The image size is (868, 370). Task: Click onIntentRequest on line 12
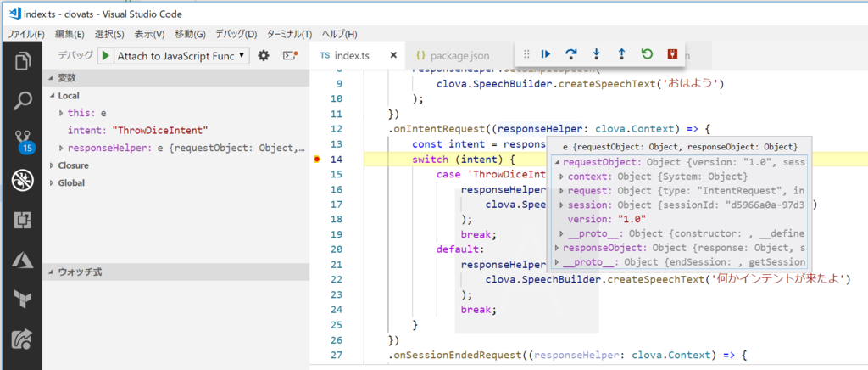441,130
